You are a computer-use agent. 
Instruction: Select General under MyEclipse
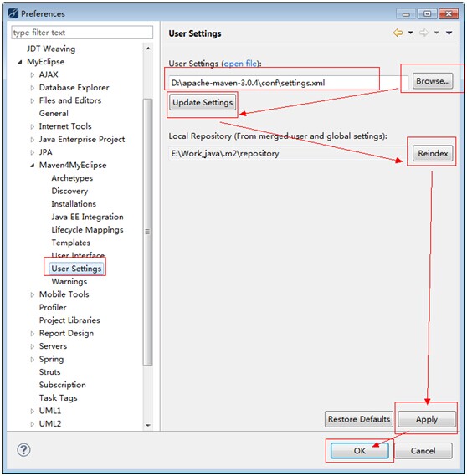(54, 114)
